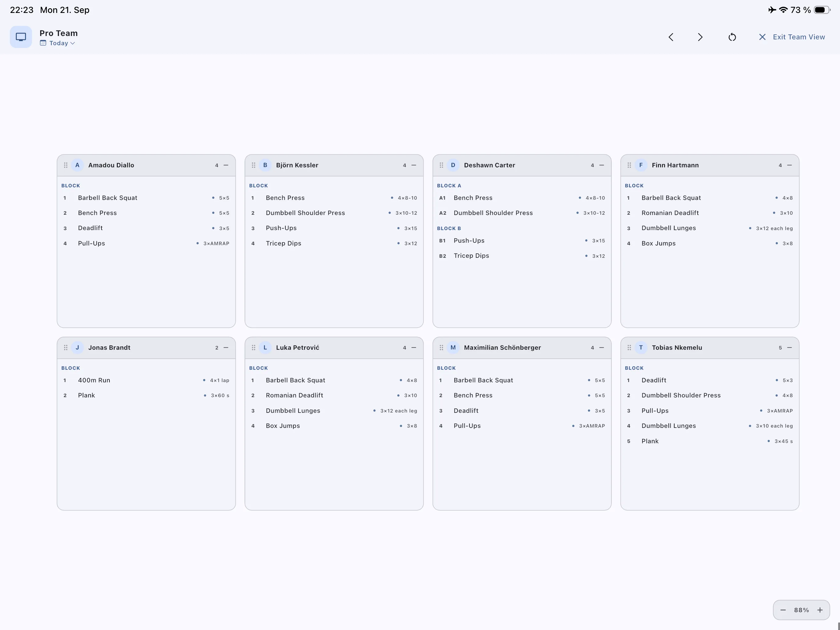
Task: Open Romanian Deadlift in Luka Petrović's card
Action: click(334, 396)
